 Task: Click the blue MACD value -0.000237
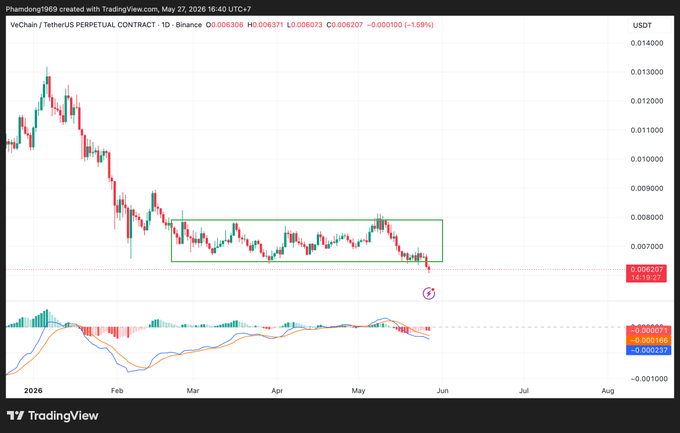[649, 350]
